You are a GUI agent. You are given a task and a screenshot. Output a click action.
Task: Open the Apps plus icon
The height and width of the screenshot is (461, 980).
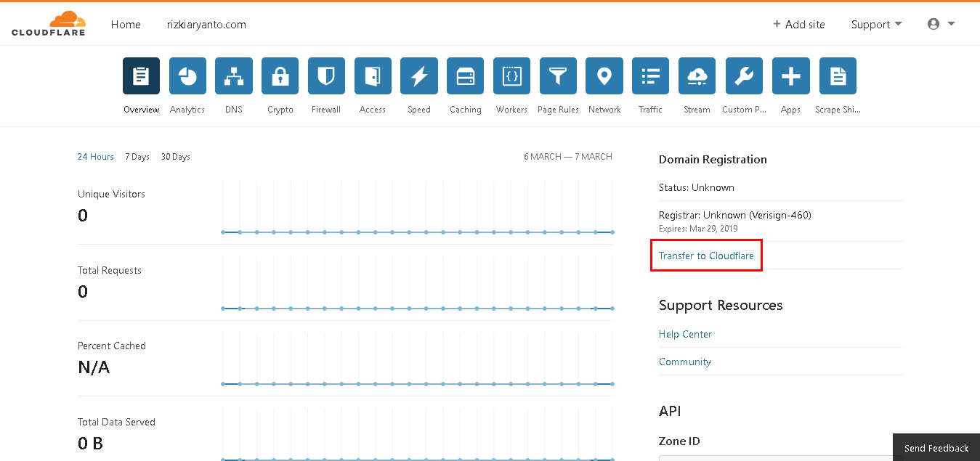click(790, 76)
